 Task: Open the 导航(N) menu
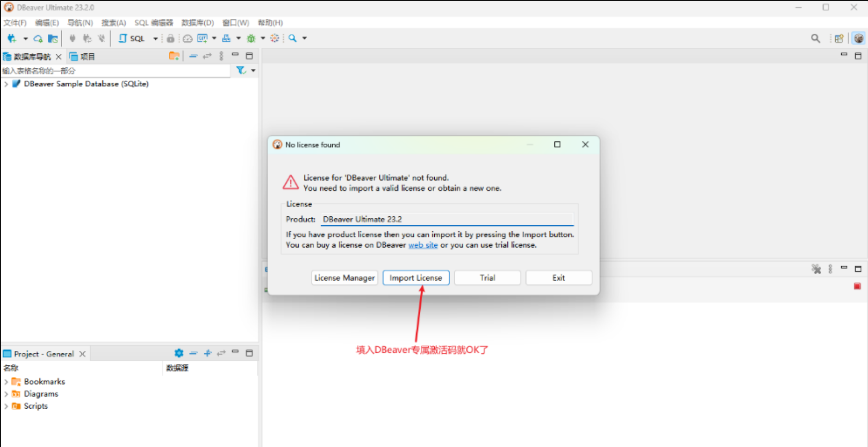tap(80, 23)
